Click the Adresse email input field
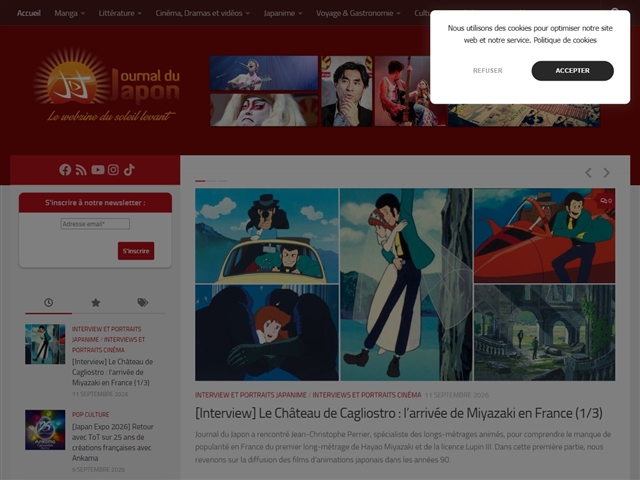 pyautogui.click(x=95, y=224)
